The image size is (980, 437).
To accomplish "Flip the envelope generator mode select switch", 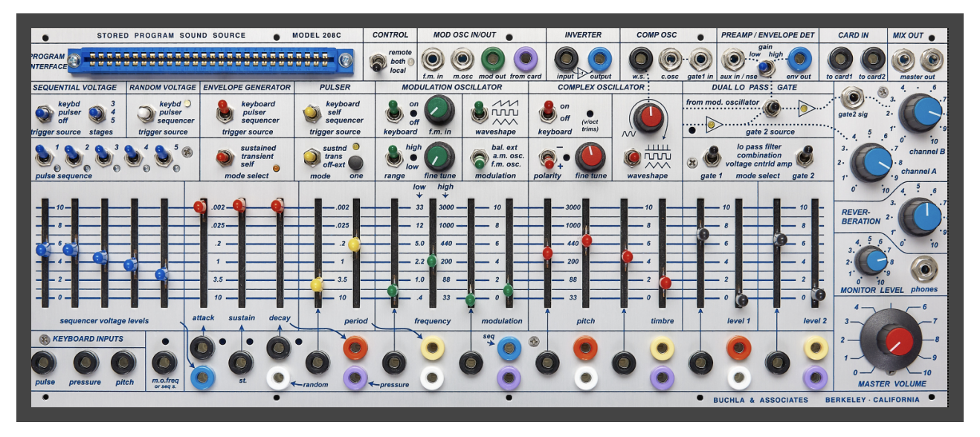I will click(222, 157).
